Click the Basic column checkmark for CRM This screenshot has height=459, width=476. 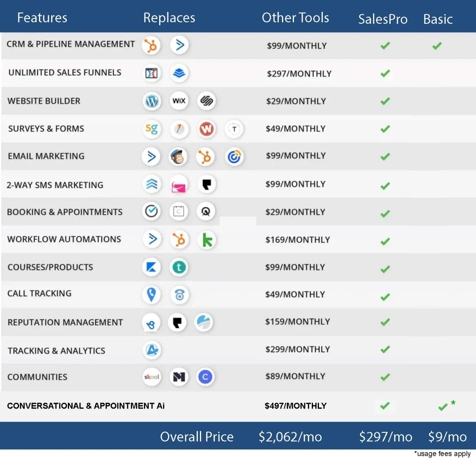click(437, 46)
